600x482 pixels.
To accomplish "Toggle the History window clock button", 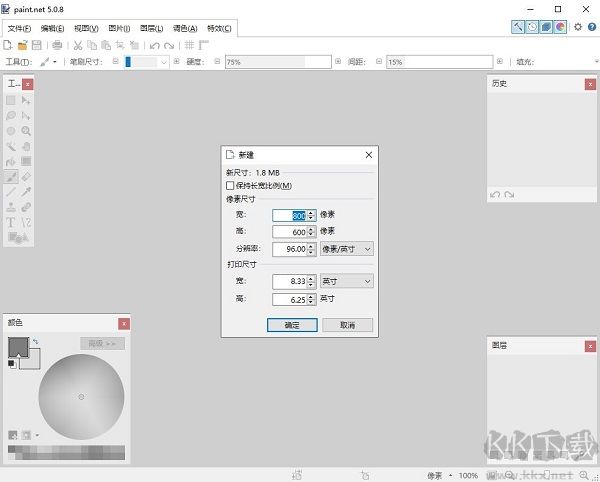I will click(532, 27).
